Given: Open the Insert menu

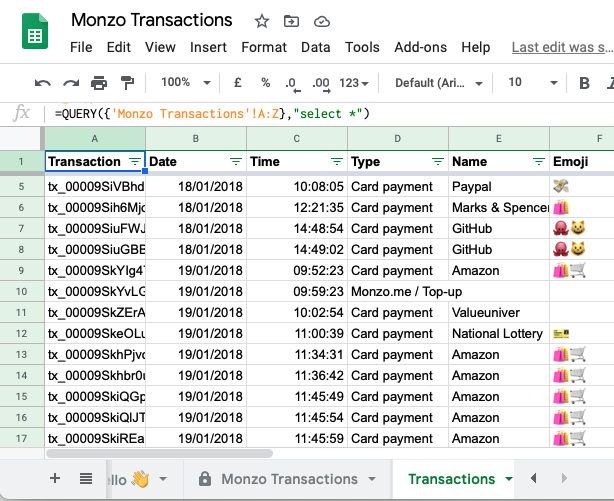Looking at the screenshot, I should click(x=208, y=47).
